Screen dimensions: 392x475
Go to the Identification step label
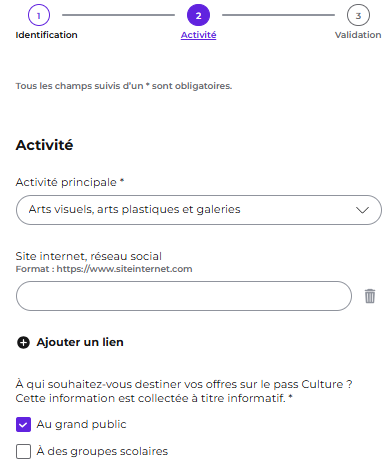(x=46, y=35)
